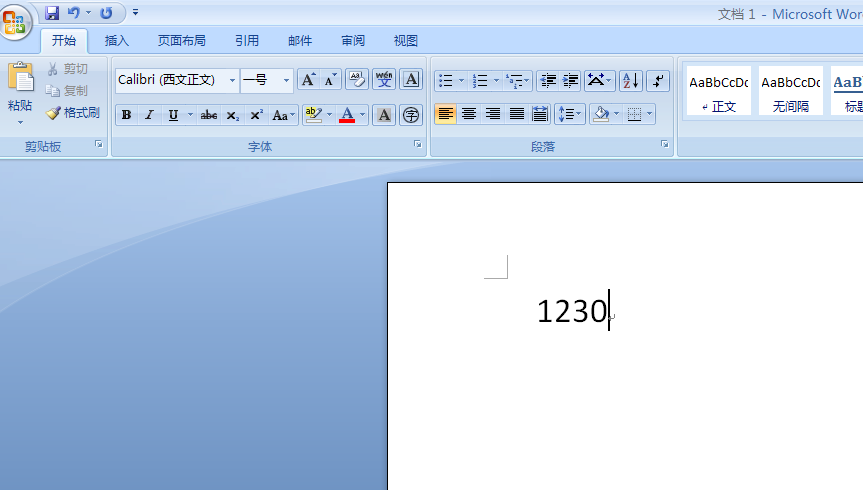The height and width of the screenshot is (490, 863).
Task: Expand the font size dropdown
Action: 286,80
